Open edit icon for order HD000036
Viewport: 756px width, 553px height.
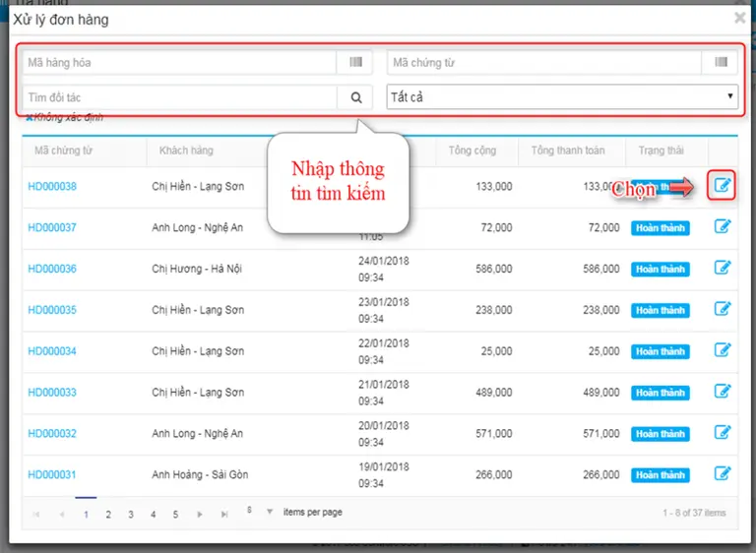[722, 268]
